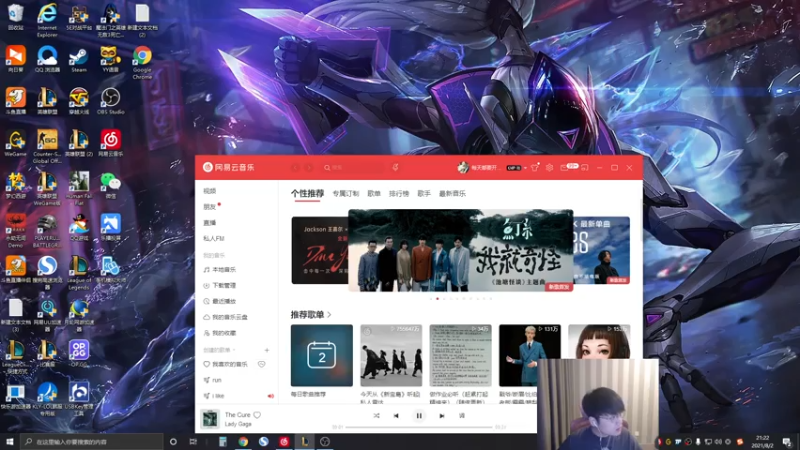Screen dimensions: 800x450
Task: Toggle the lyrics (词) display button
Action: [462, 416]
